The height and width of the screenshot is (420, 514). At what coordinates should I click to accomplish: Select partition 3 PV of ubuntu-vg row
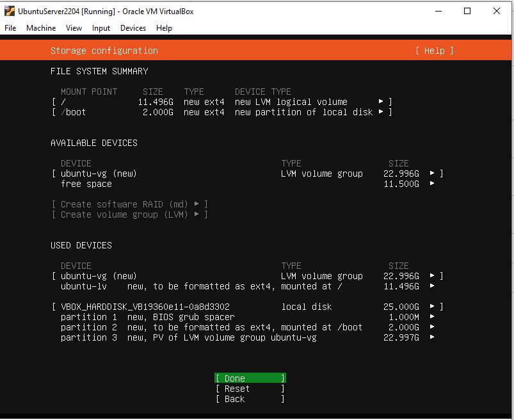point(248,337)
